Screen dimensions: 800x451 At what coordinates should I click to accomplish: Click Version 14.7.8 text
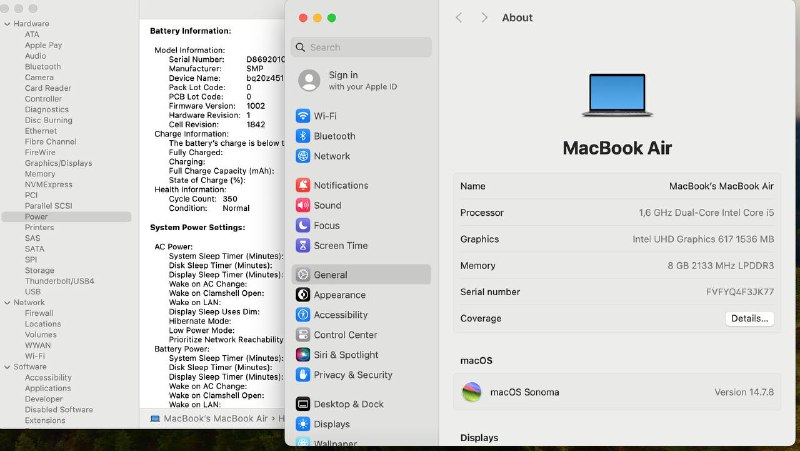coord(744,392)
